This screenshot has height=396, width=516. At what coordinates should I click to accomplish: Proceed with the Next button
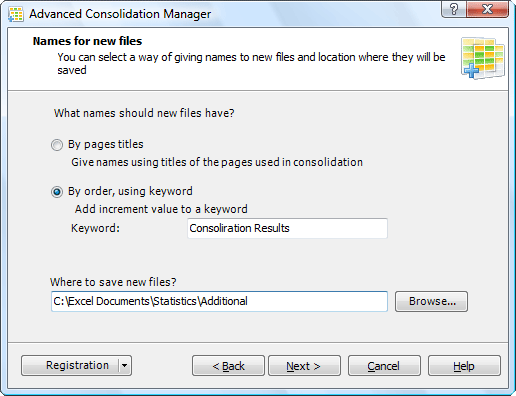(x=304, y=366)
